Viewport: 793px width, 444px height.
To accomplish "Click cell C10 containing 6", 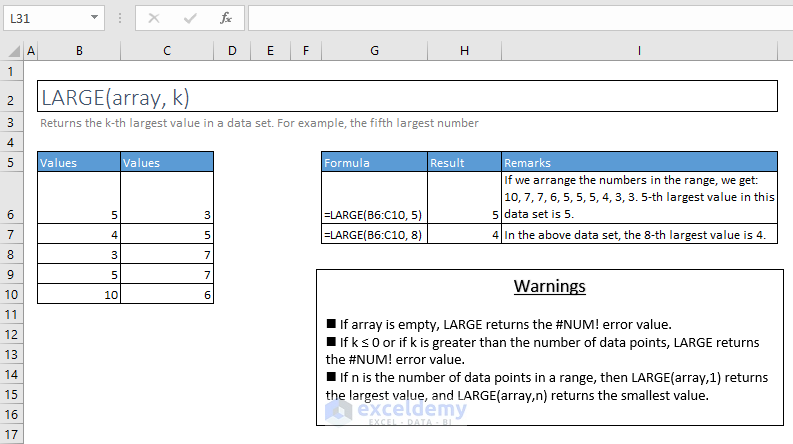I will (167, 294).
